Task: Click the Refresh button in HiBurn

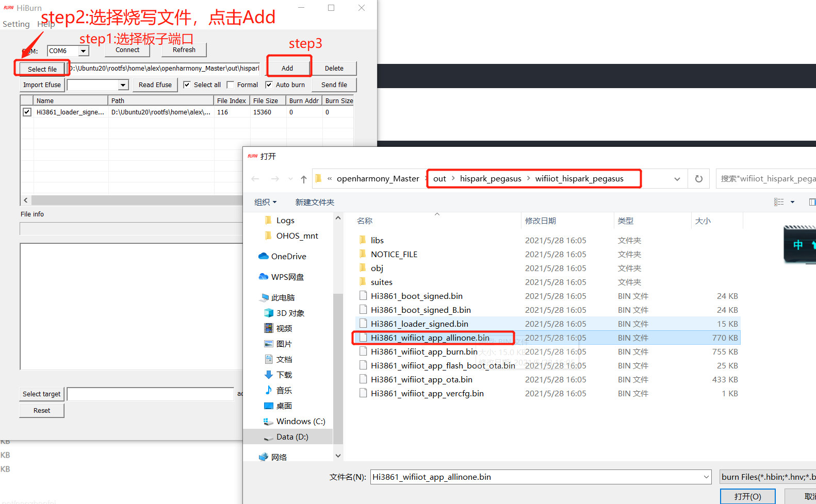Action: click(184, 50)
